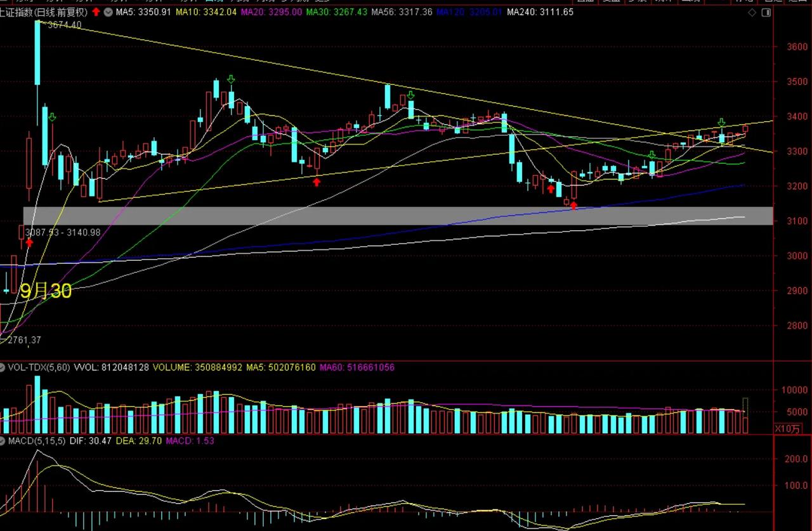
Task: Select the MA10: 3342.04 indicator label
Action: (x=207, y=12)
